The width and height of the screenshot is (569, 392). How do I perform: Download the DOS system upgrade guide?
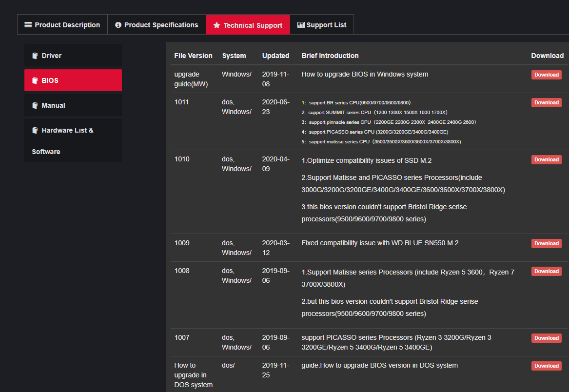pos(546,366)
